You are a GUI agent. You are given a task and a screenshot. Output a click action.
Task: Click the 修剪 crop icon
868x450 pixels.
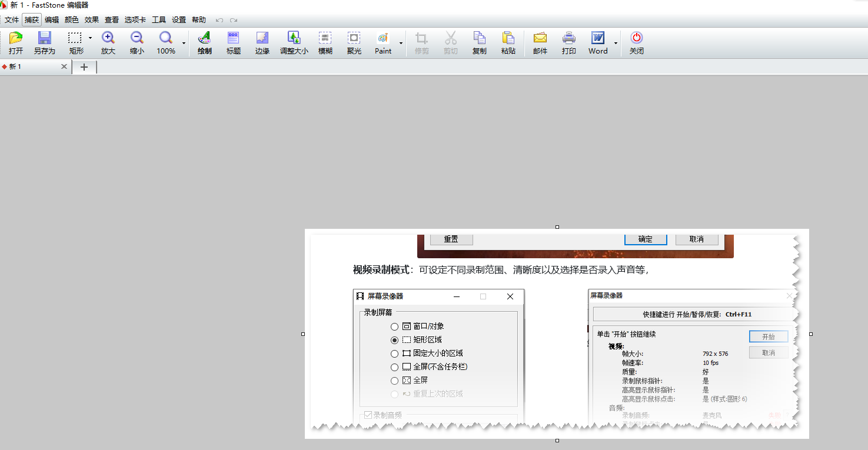[421, 43]
